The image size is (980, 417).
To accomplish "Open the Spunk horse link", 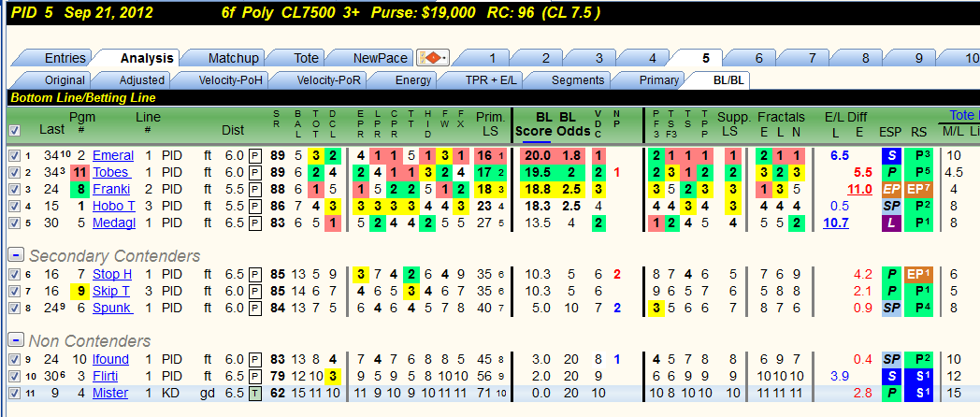I will tap(112, 308).
